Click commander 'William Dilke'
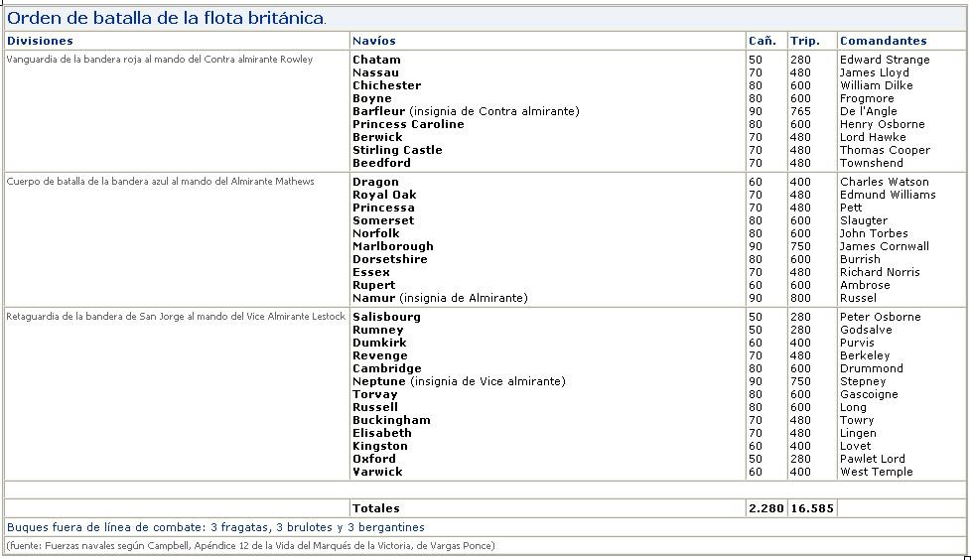The image size is (971, 560). point(877,85)
